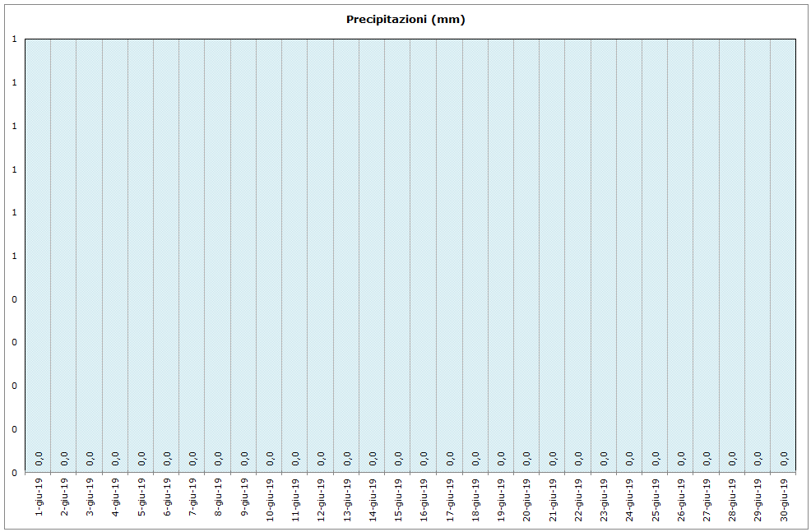
Task: Click the 0,0 data label above 25-giu-19
Action: [656, 459]
